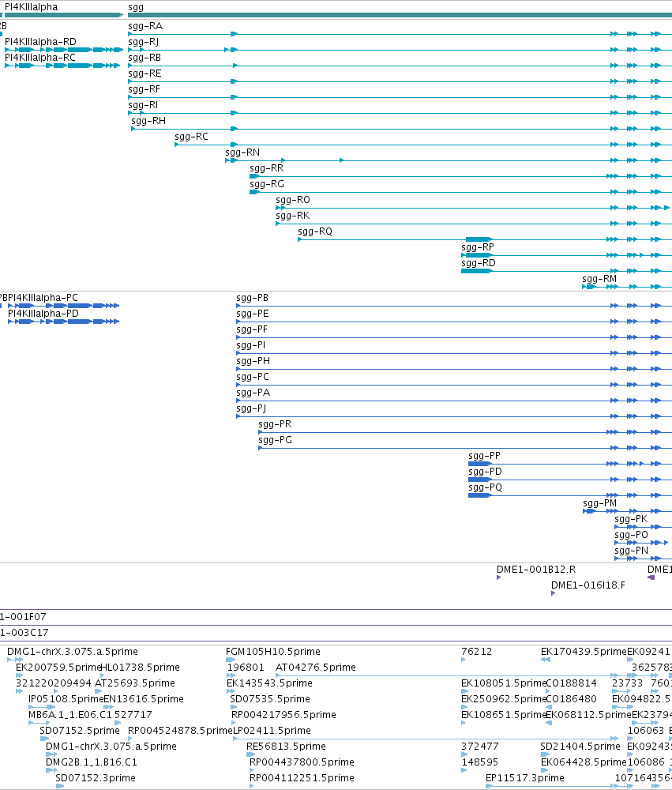Select protein sgg-PH

(x=253, y=361)
